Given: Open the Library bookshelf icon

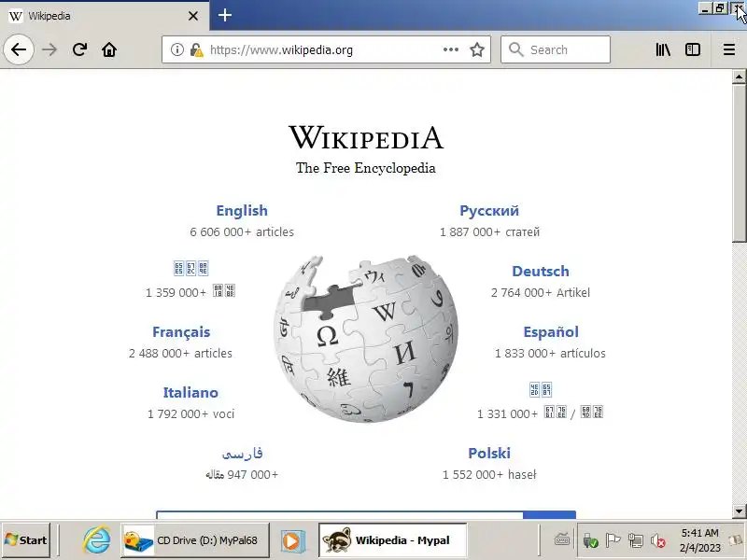Looking at the screenshot, I should pos(663,49).
